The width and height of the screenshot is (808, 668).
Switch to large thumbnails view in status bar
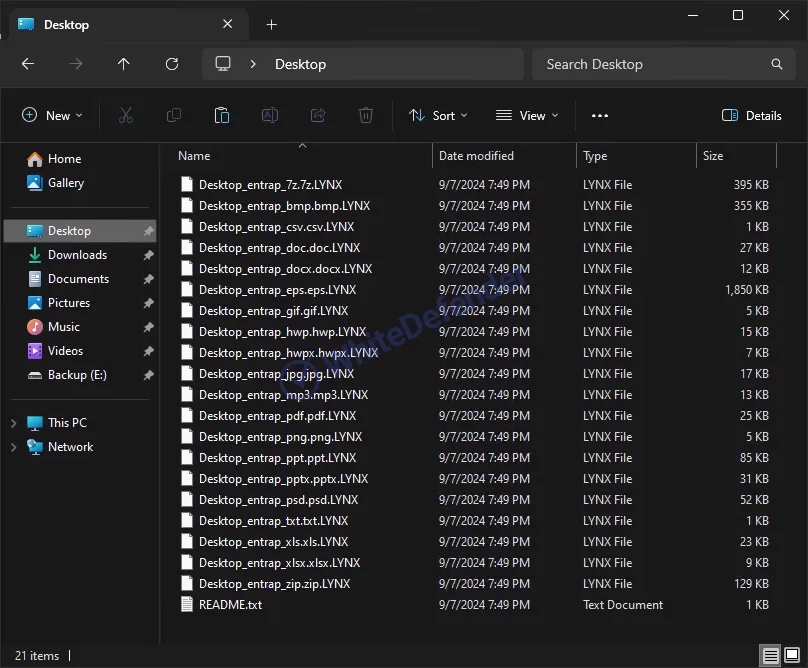pyautogui.click(x=793, y=656)
